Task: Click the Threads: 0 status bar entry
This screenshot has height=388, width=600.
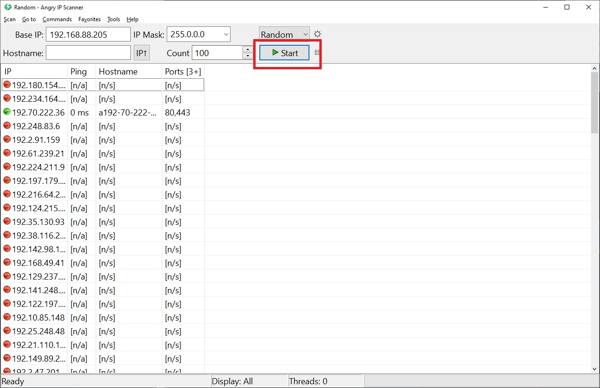Action: (308, 381)
